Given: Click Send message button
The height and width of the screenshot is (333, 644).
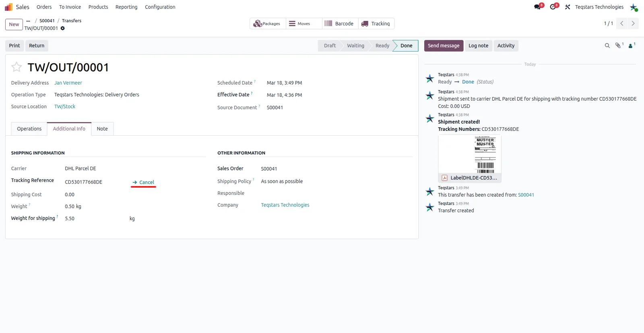Looking at the screenshot, I should pyautogui.click(x=444, y=46).
